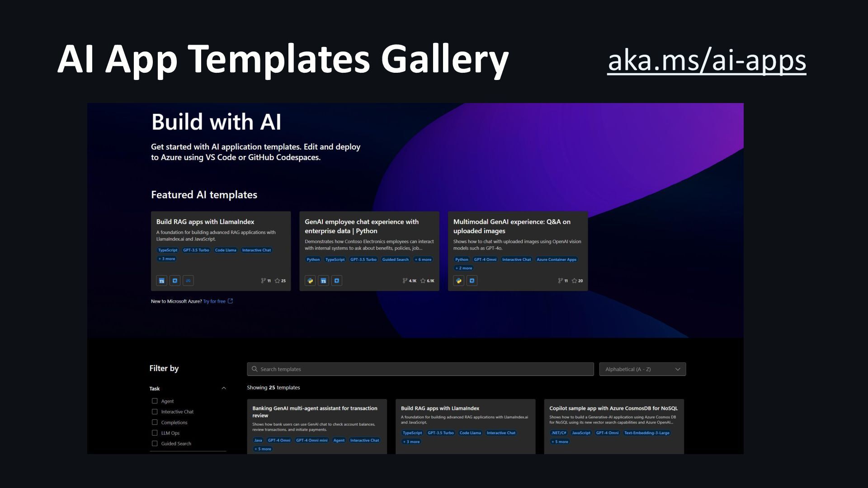Click the fork count icon on the featured LlamaIndex card
Image resolution: width=868 pixels, height=488 pixels.
pos(263,281)
